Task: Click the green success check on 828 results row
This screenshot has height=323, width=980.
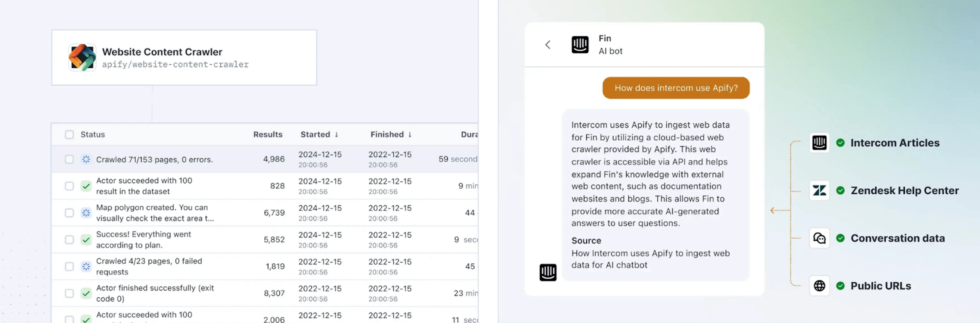Action: point(86,186)
